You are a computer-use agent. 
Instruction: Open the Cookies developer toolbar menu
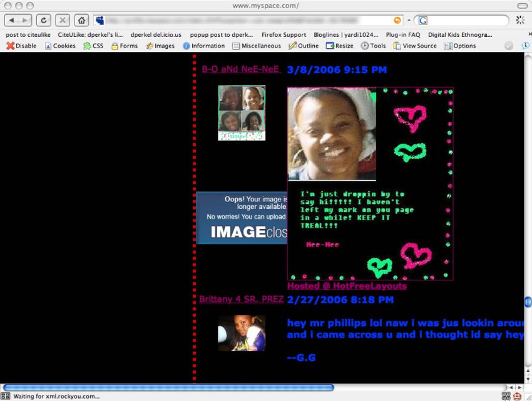click(x=60, y=46)
